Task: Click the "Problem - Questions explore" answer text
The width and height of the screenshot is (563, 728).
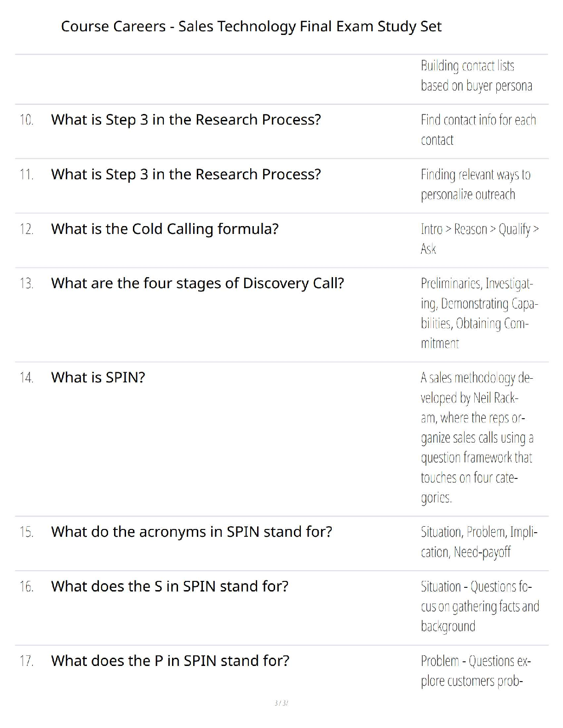Action: tap(476, 671)
